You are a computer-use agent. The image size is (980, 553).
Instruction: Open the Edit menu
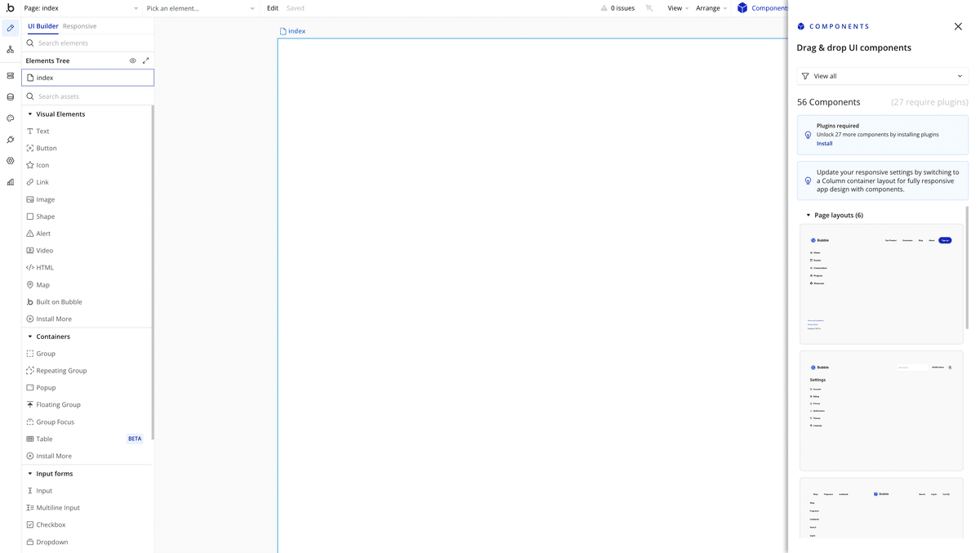click(273, 8)
